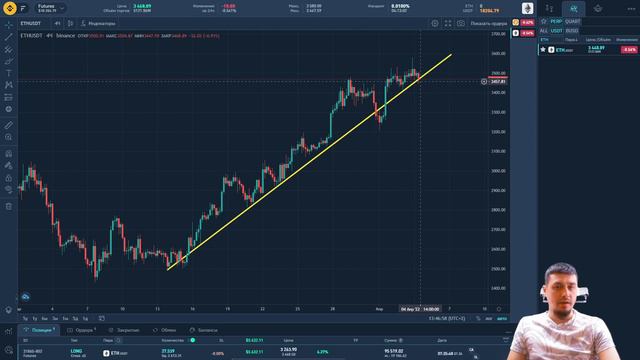Select the forecast/position measuring tool
Image resolution: width=640 pixels, height=360 pixels.
click(x=9, y=97)
